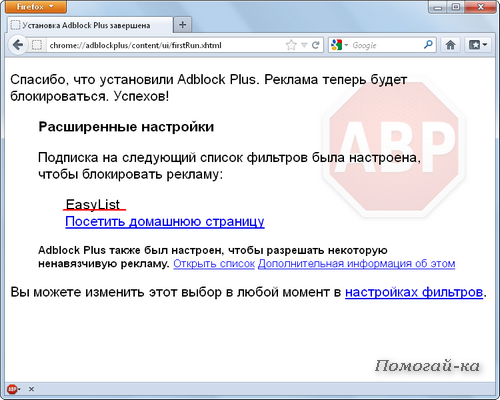Open the настройках фильтров link
The height and width of the screenshot is (400, 500).
414,292
